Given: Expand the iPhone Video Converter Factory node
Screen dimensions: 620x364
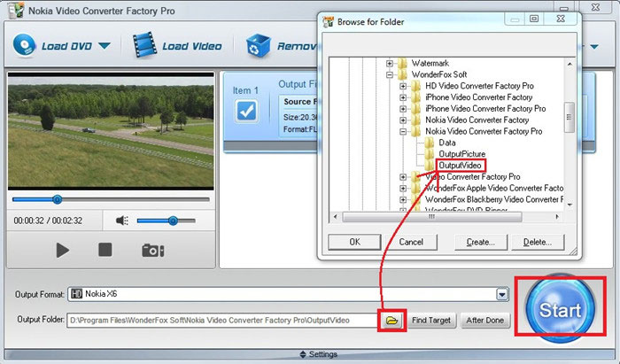Looking at the screenshot, I should click(x=403, y=97).
